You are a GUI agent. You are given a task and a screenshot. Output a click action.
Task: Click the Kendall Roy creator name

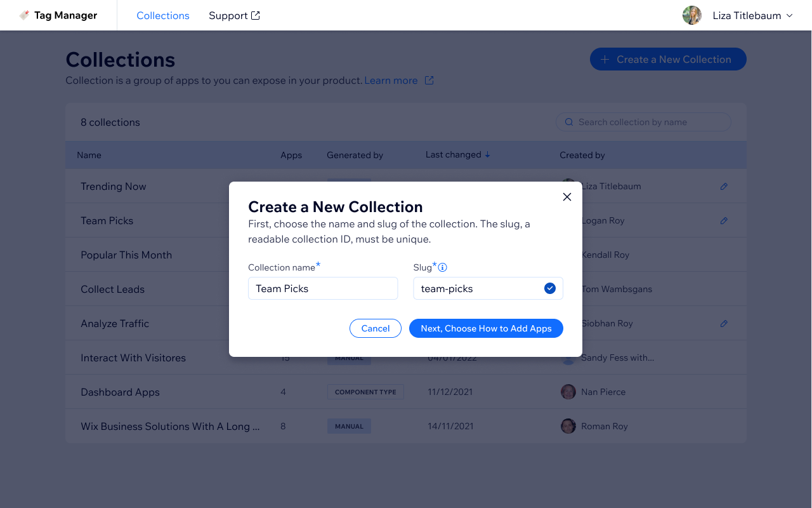pyautogui.click(x=605, y=255)
